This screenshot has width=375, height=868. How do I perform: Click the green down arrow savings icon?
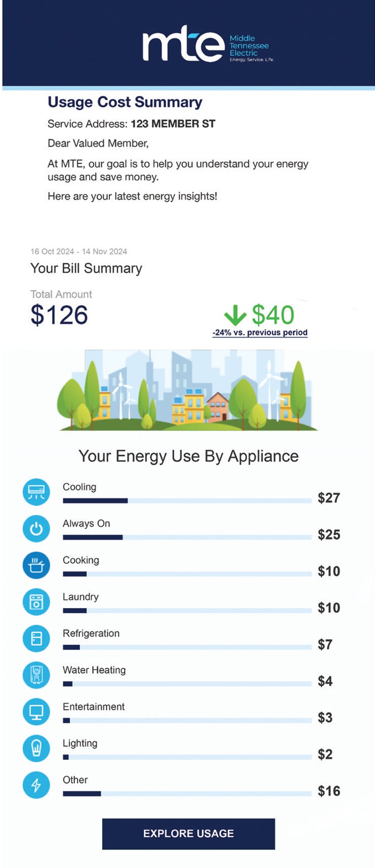tap(235, 315)
